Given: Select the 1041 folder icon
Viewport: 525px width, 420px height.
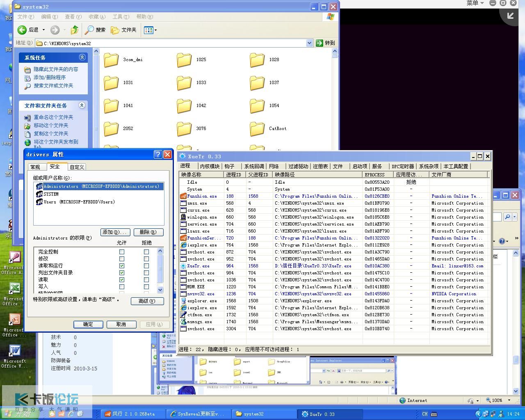Looking at the screenshot, I should click(111, 106).
